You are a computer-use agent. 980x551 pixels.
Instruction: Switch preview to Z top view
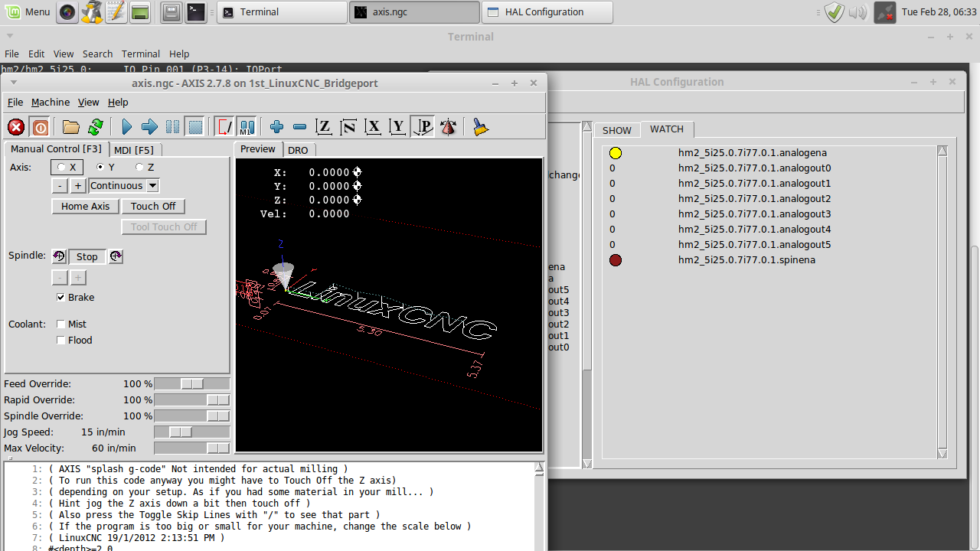click(x=324, y=127)
